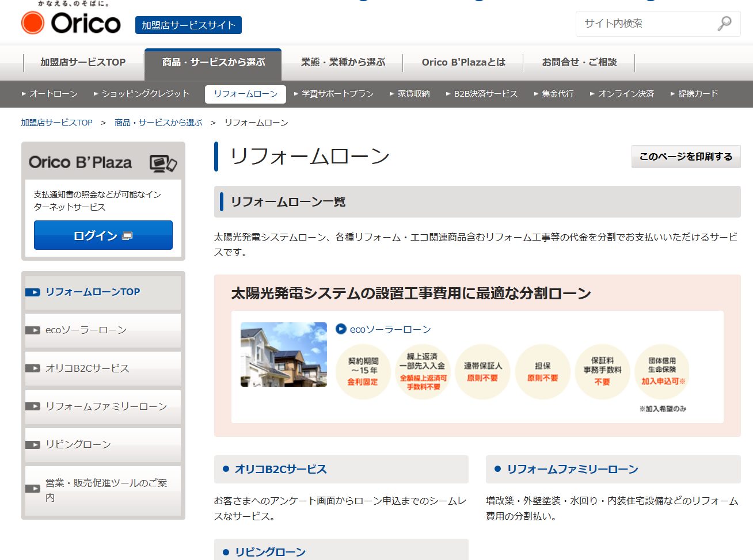Click the arrow icon next to リビングローン in sidebar
Screen dimensions: 753x560
(x=33, y=444)
